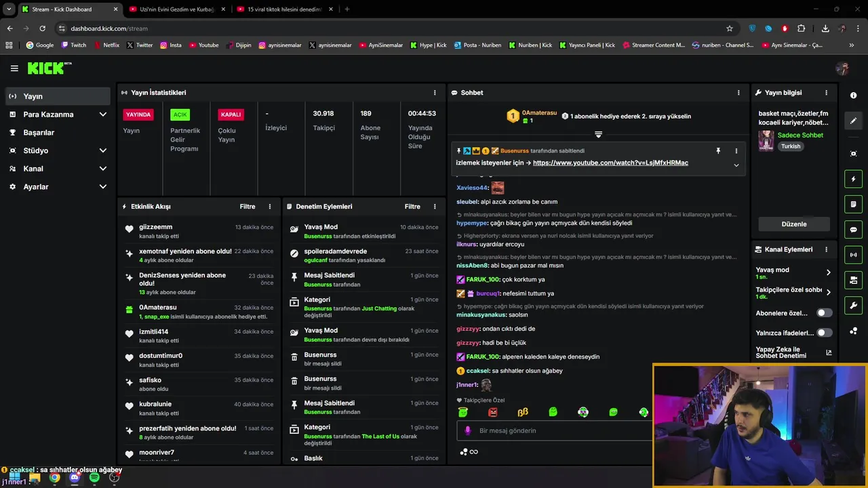Open Sohbet panel three-dot menu
The image size is (868, 488).
(738, 92)
